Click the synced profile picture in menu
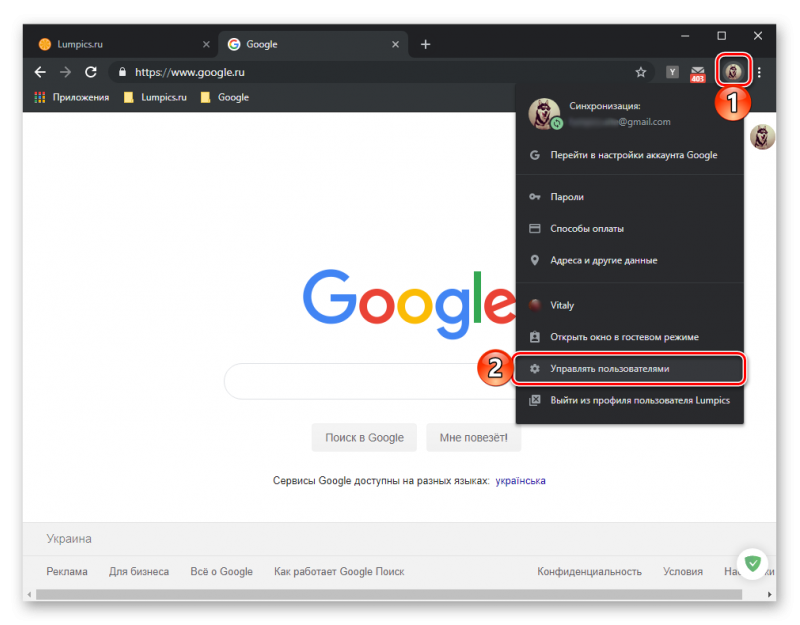Image resolution: width=800 pixels, height=625 pixels. tap(544, 113)
